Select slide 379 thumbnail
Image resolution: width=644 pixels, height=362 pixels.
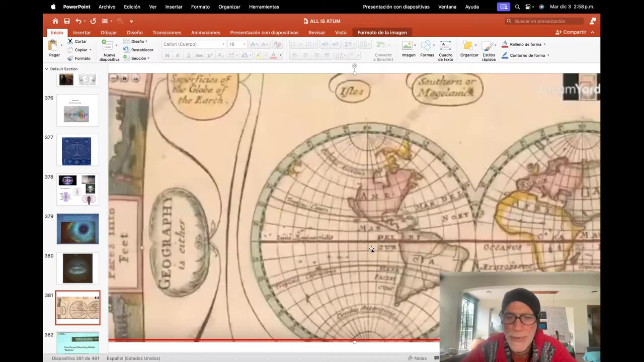click(x=77, y=229)
